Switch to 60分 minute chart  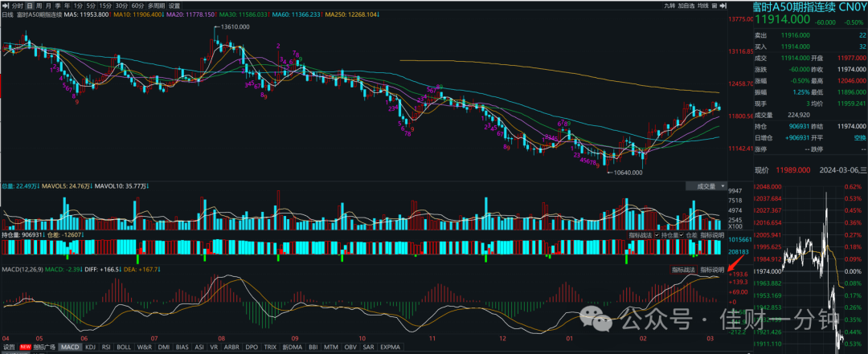[138, 6]
